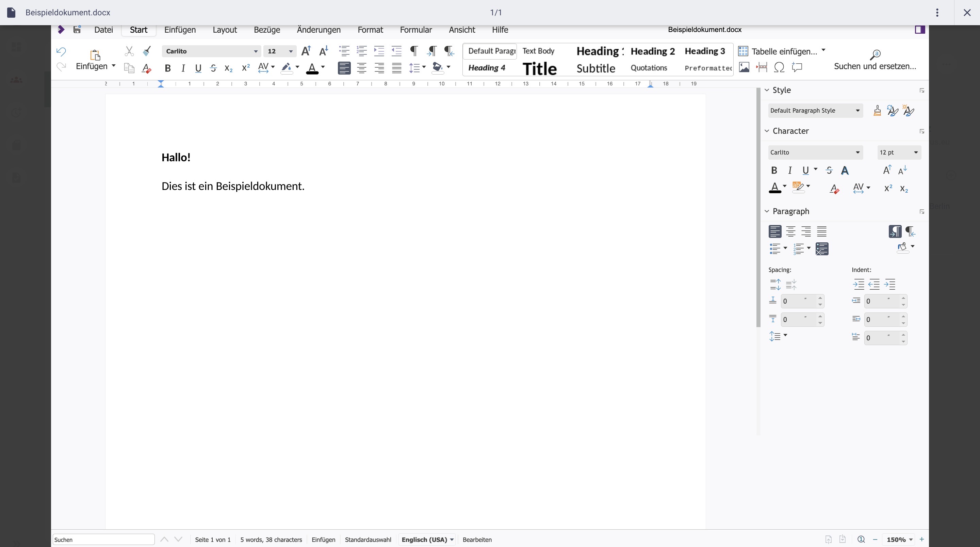980x547 pixels.
Task: Switch to hanging indent in sidebar
Action: click(x=890, y=284)
